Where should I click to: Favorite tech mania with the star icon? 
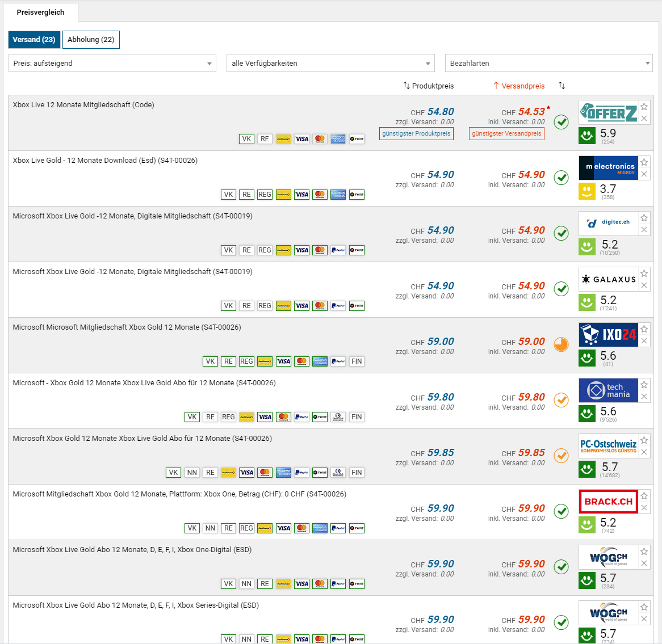pyautogui.click(x=644, y=385)
